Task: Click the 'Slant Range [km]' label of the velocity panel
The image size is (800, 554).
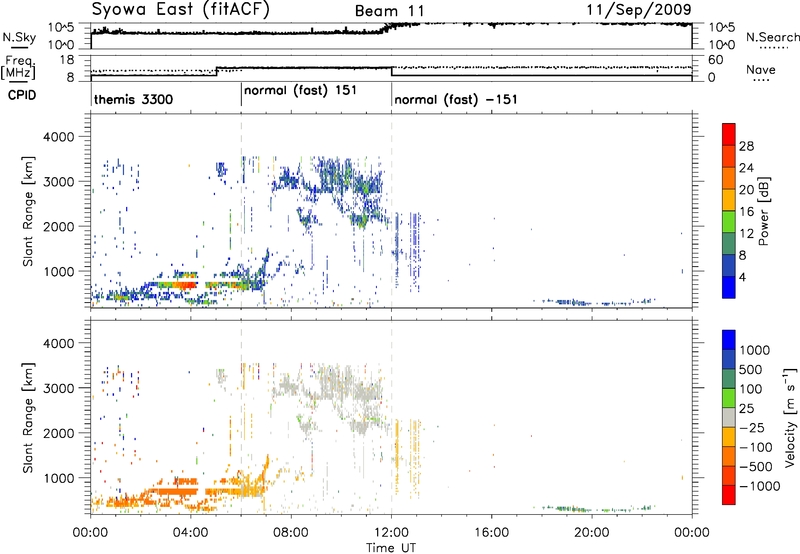Action: pos(28,418)
